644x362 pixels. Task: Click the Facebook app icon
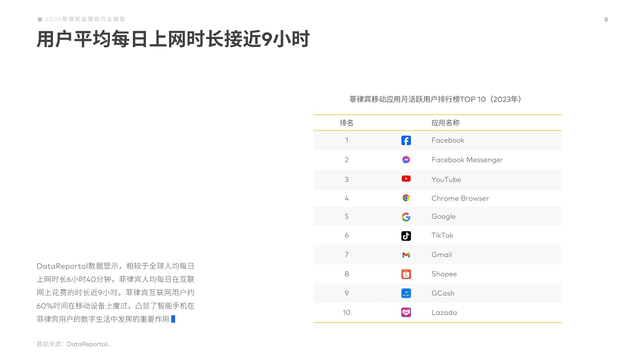point(406,140)
